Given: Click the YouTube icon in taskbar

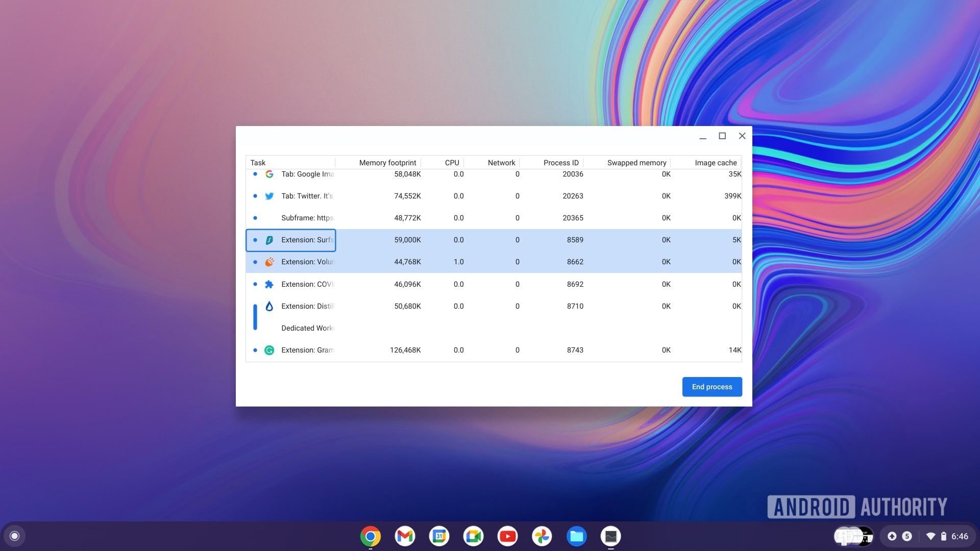Looking at the screenshot, I should tap(507, 536).
